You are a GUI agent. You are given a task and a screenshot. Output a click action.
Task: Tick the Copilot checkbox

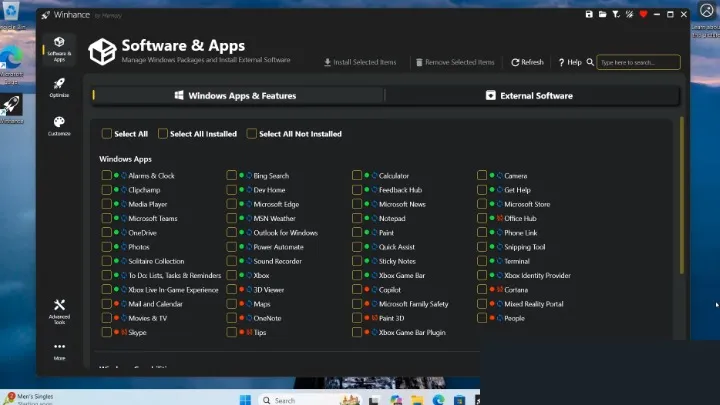coord(357,289)
